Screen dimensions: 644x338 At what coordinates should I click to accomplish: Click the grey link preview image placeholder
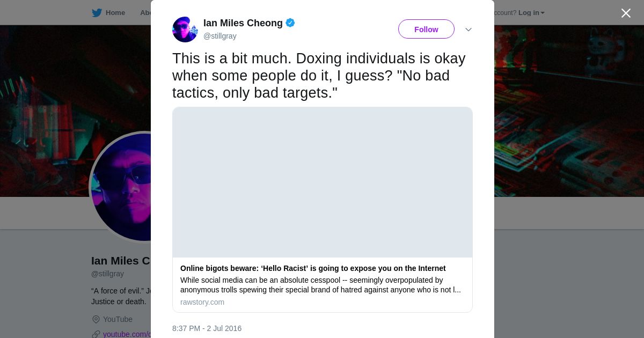(322, 182)
